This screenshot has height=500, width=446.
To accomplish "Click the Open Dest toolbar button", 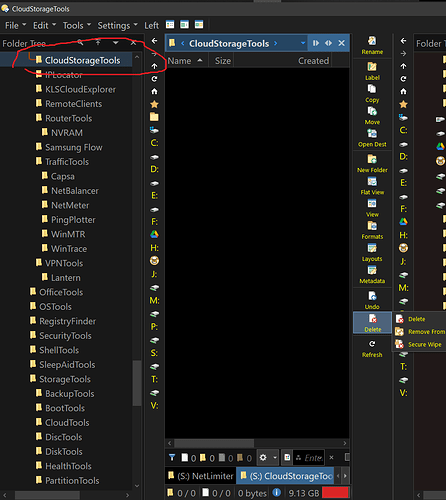I will [x=372, y=138].
